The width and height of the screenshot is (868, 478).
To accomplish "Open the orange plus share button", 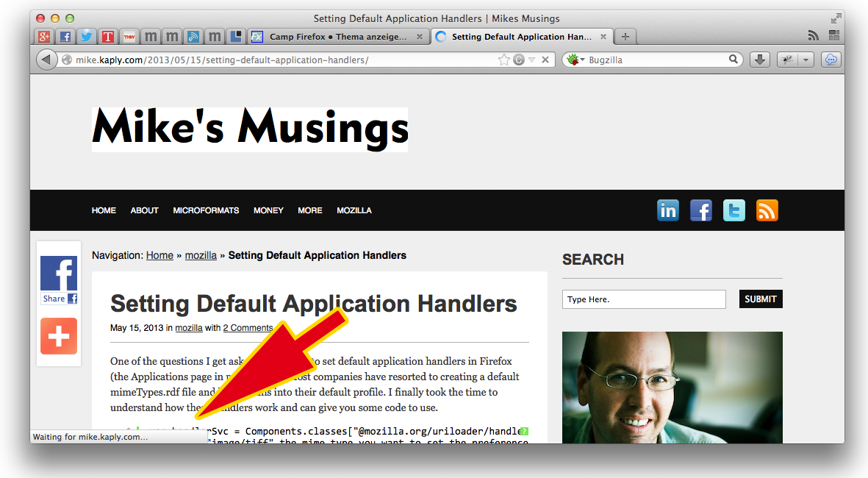I will (x=59, y=335).
